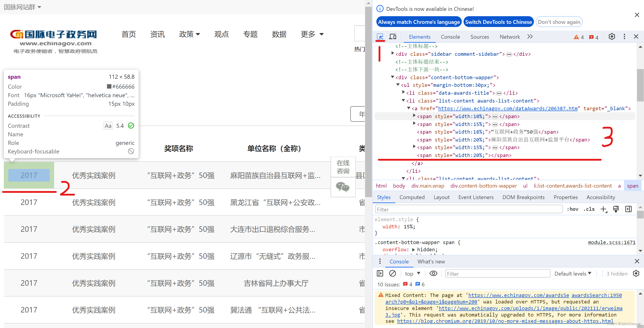Dismiss the DevTools language infobar

[x=637, y=15]
